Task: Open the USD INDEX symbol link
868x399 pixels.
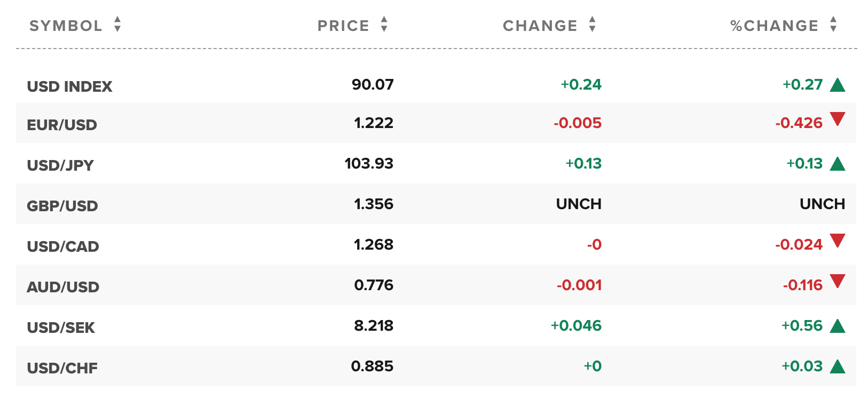Action: pyautogui.click(x=69, y=86)
